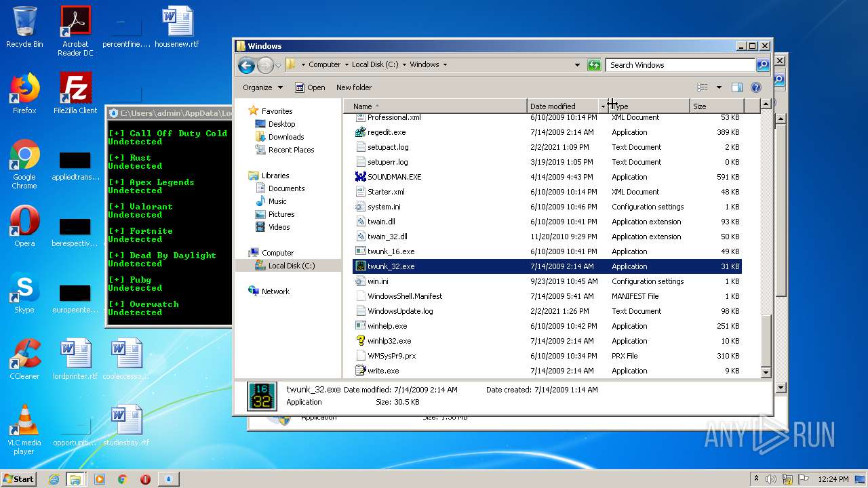
Task: Open Google Chrome desktop shortcut
Action: point(24,164)
